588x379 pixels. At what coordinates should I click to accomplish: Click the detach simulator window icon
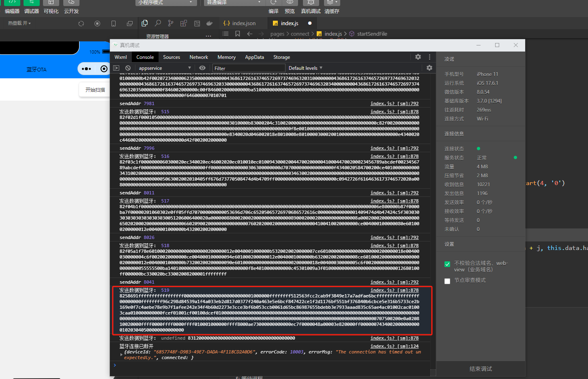click(x=130, y=24)
